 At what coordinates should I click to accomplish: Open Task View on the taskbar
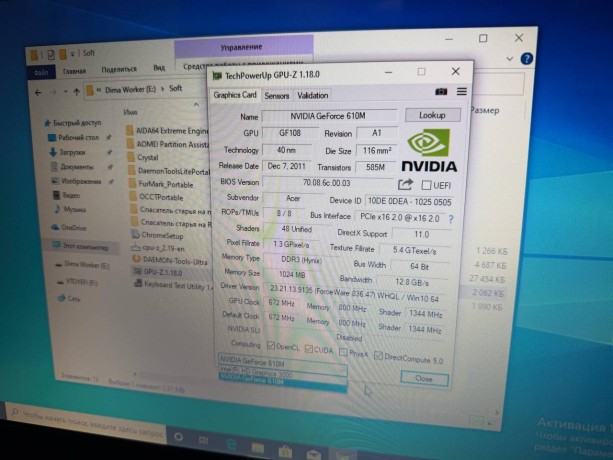point(203,440)
